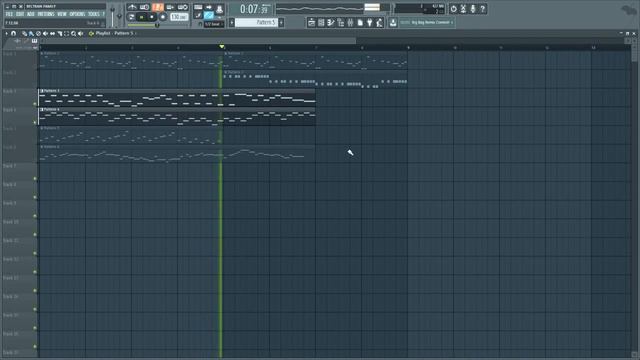
Task: Open the Piano roll icon in the toolbar
Action: (x=331, y=22)
